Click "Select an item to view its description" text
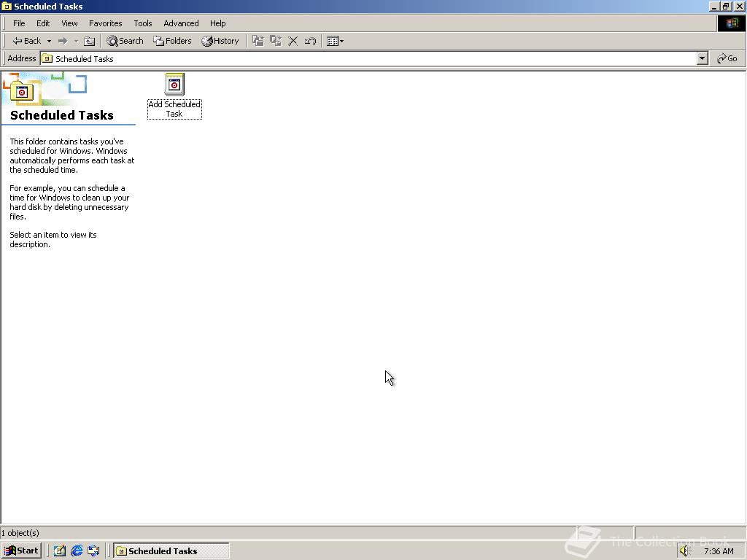This screenshot has height=560, width=747. [x=53, y=239]
